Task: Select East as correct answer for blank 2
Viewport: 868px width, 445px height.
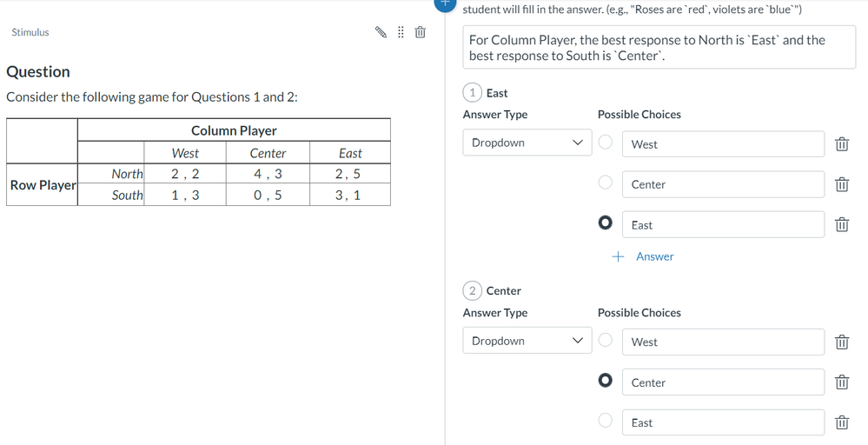Action: point(606,421)
